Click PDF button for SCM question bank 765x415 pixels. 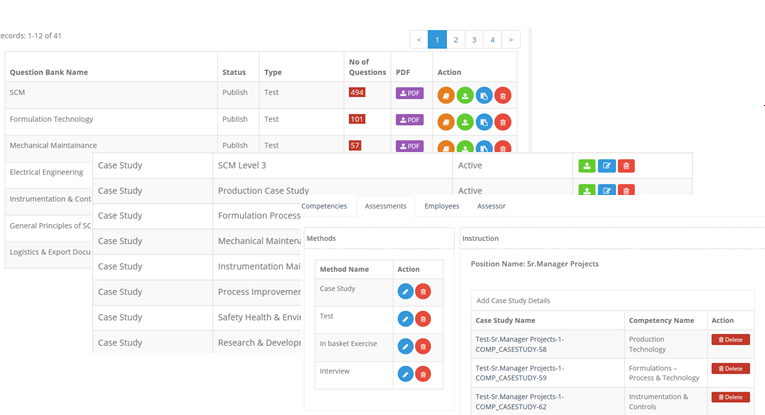409,94
